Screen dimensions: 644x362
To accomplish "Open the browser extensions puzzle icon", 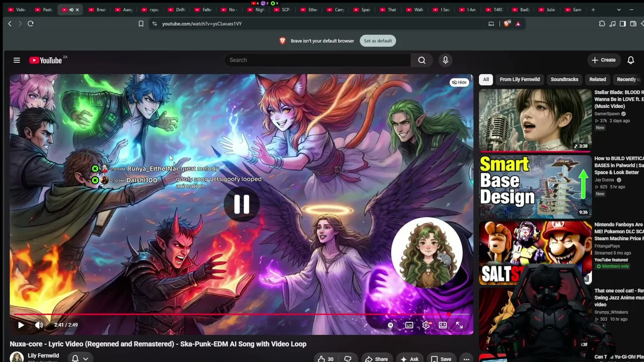I will [602, 24].
